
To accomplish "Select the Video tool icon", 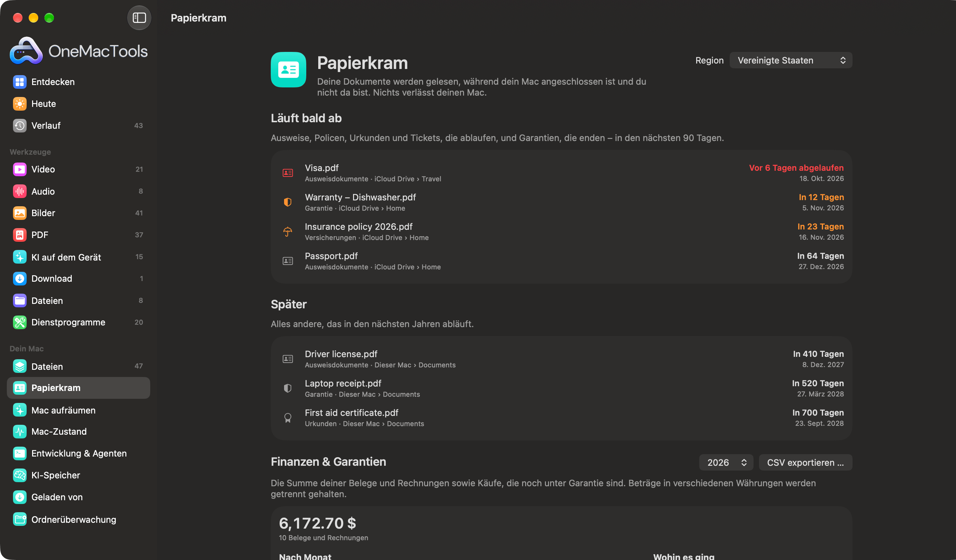I will click(x=19, y=169).
